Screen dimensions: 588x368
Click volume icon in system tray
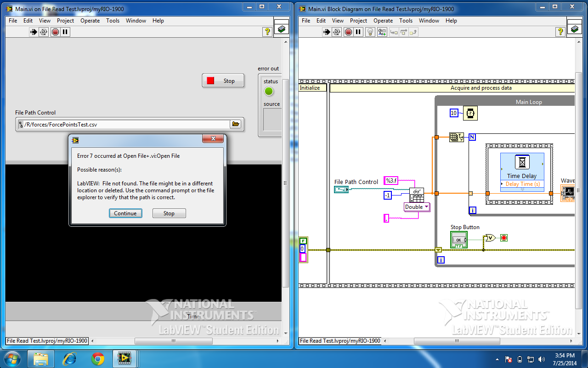point(541,359)
